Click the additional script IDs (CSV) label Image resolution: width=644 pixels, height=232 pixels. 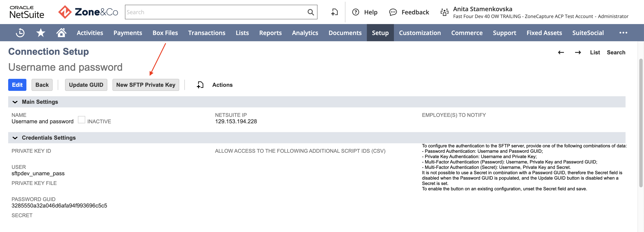pos(300,151)
